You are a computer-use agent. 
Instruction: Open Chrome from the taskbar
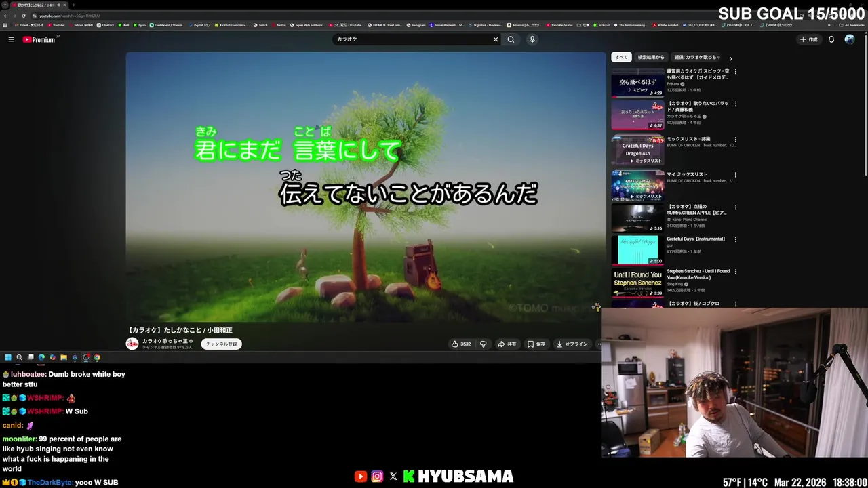coord(97,357)
